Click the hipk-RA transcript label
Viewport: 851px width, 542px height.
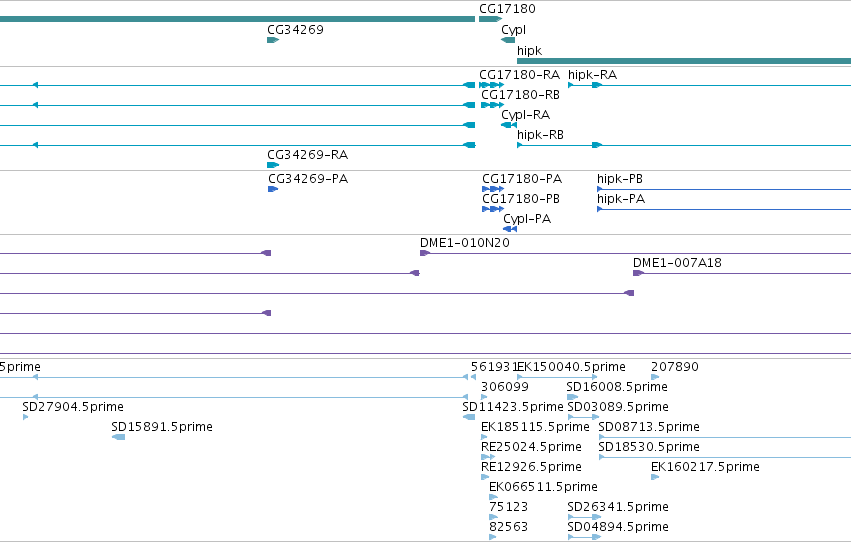coord(592,75)
